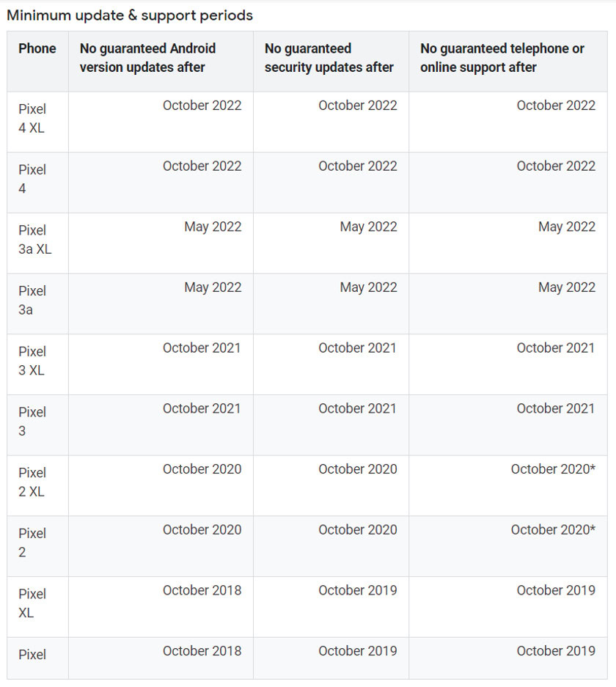Select the Pixel 3 phone name cell
616x687 pixels.
(32, 422)
